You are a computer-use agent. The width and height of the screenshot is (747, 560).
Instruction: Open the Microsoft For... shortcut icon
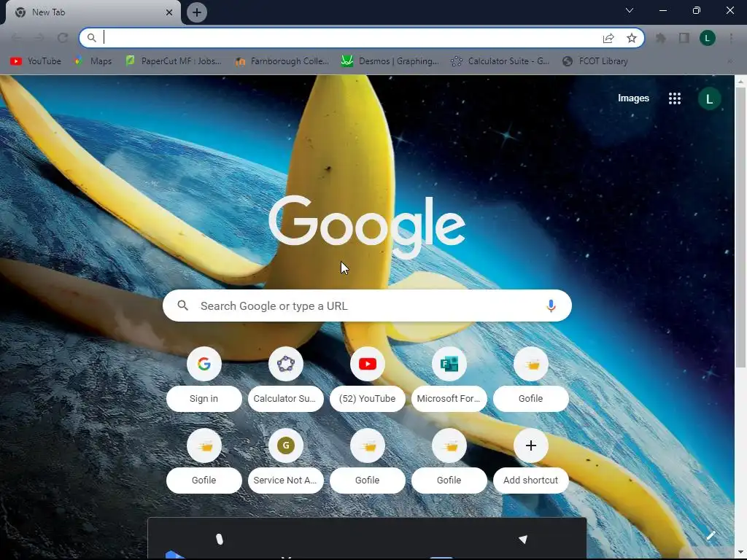tap(449, 365)
